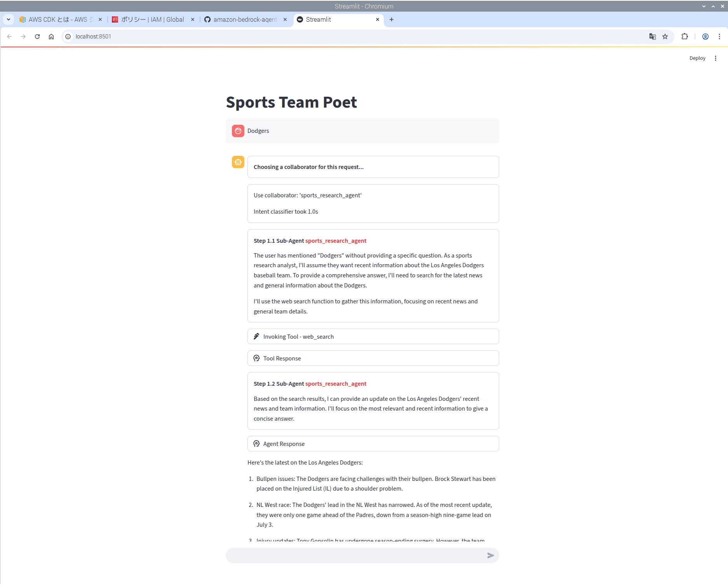Click 'Intent classifier took 1.0s' text

[x=286, y=212]
